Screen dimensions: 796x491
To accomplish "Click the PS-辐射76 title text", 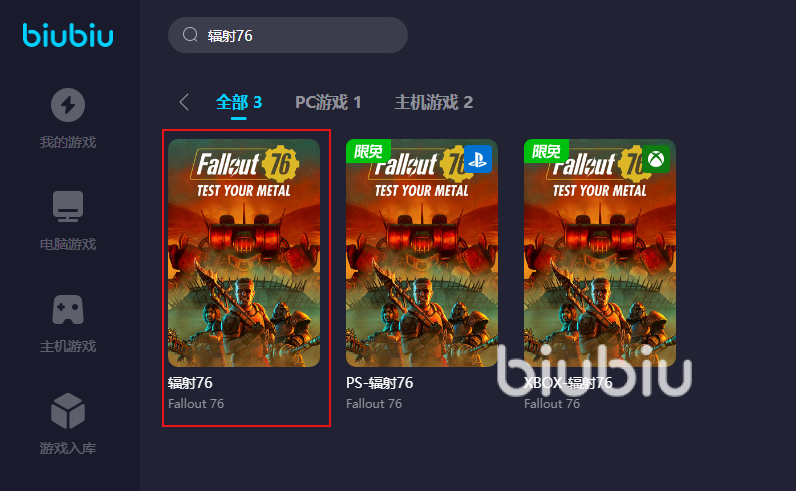I will pyautogui.click(x=380, y=382).
